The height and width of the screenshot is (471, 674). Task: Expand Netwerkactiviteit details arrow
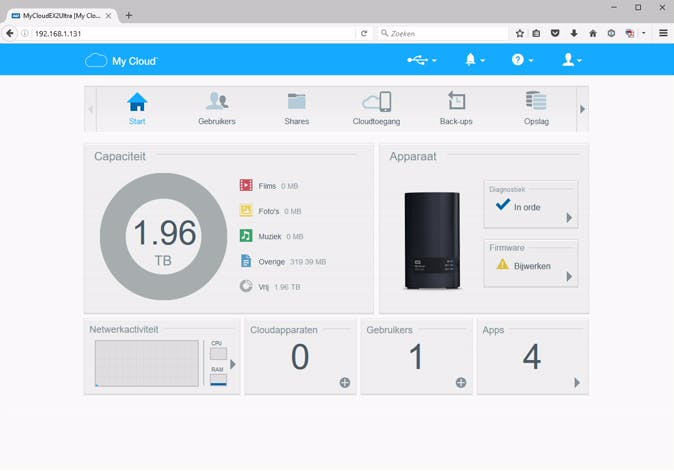[233, 364]
